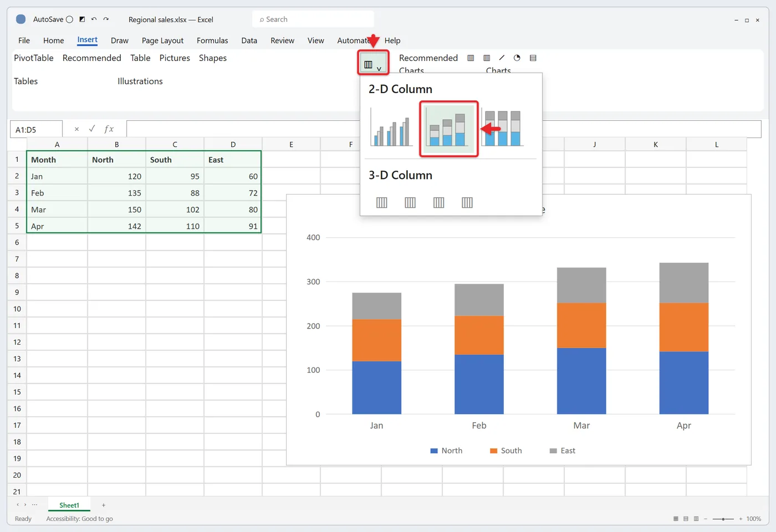Select column header C

[x=175, y=144]
